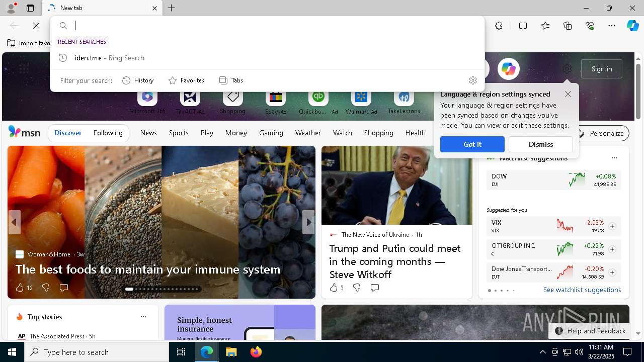Open Top stories more options menu
The image size is (644, 362).
pyautogui.click(x=143, y=317)
